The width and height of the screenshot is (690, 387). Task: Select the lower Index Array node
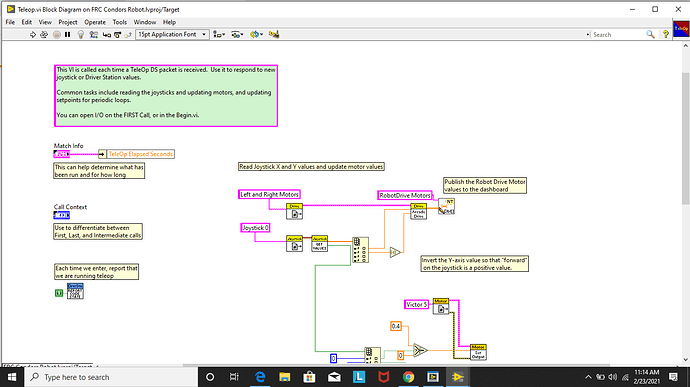(x=372, y=355)
